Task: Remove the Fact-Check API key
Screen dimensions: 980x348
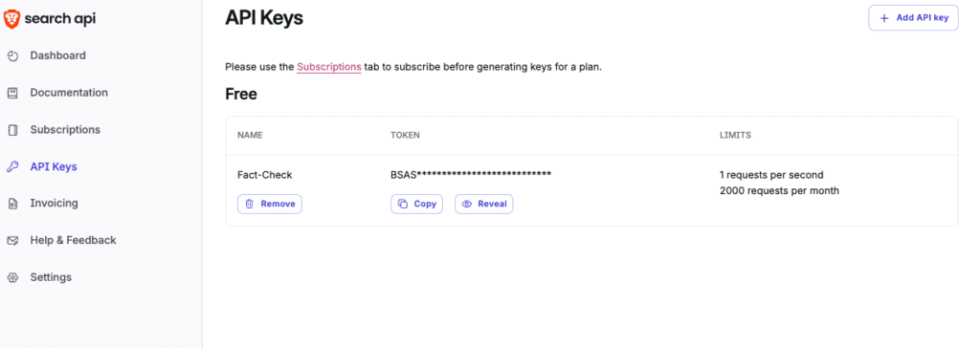Action: point(269,204)
